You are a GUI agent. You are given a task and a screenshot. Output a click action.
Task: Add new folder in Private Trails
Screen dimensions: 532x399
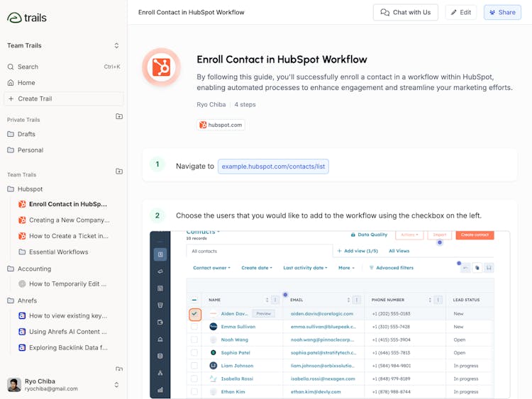(119, 116)
